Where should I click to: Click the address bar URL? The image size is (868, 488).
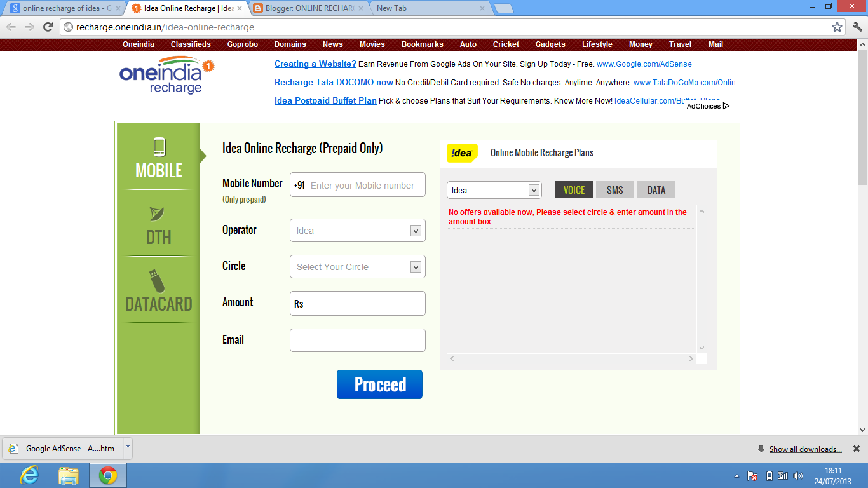[x=165, y=27]
